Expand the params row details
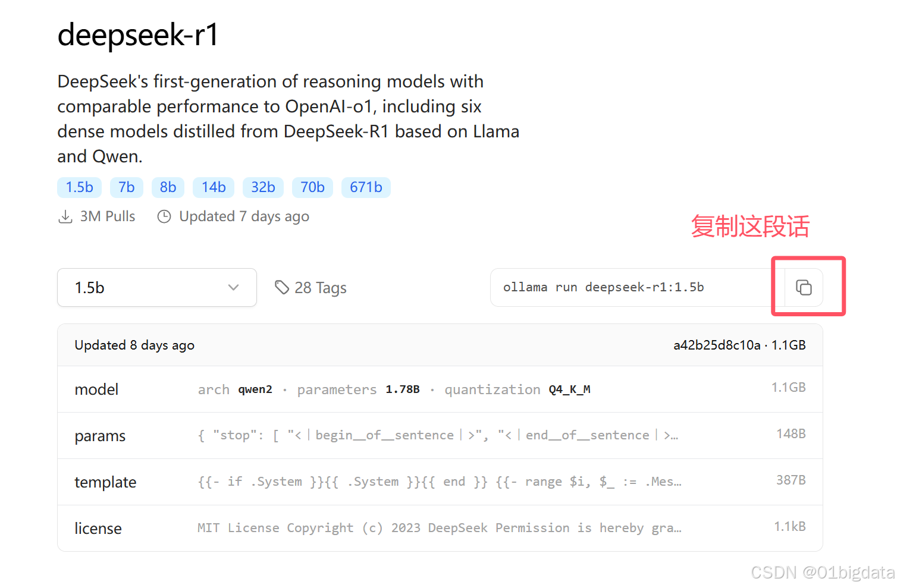Viewport: 897px width, 588px height. [438, 435]
